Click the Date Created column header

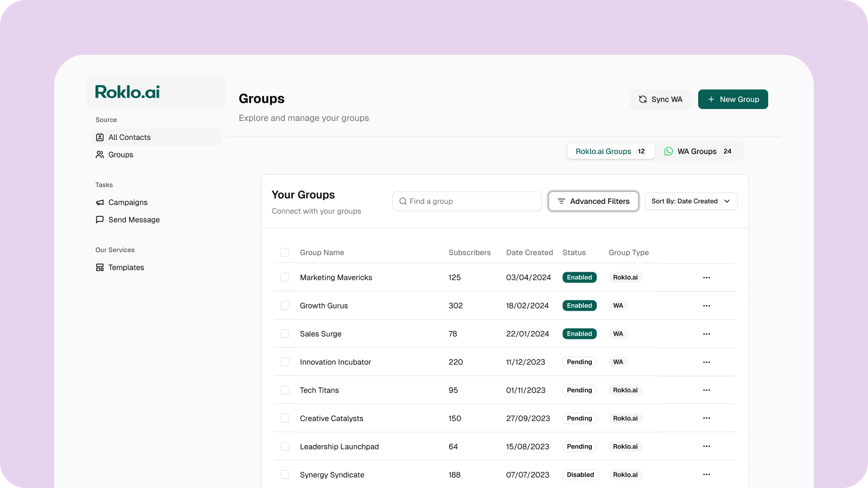tap(529, 253)
